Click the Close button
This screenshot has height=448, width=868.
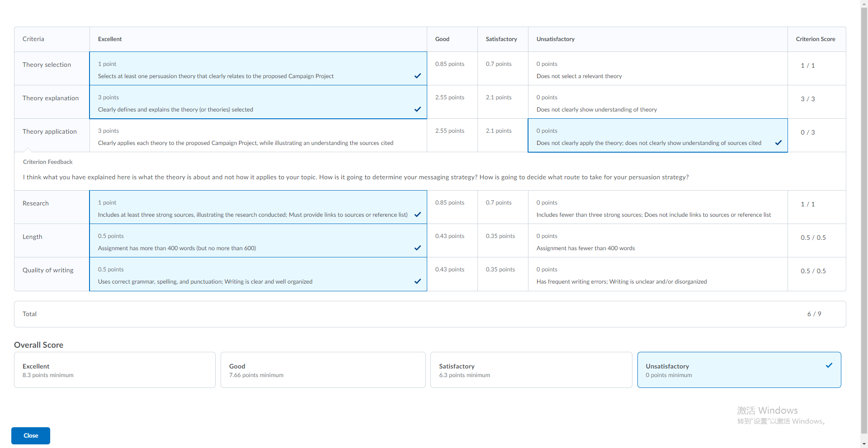[31, 435]
